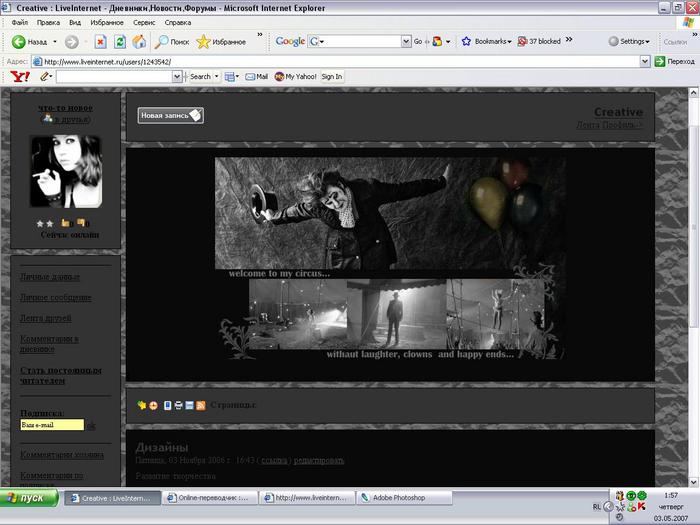700x525 pixels.
Task: Open the Лента друзей sidebar link
Action: [x=48, y=319]
